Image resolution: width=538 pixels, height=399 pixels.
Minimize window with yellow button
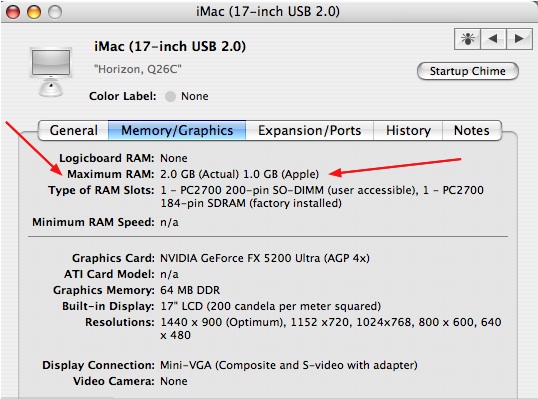pyautogui.click(x=34, y=12)
